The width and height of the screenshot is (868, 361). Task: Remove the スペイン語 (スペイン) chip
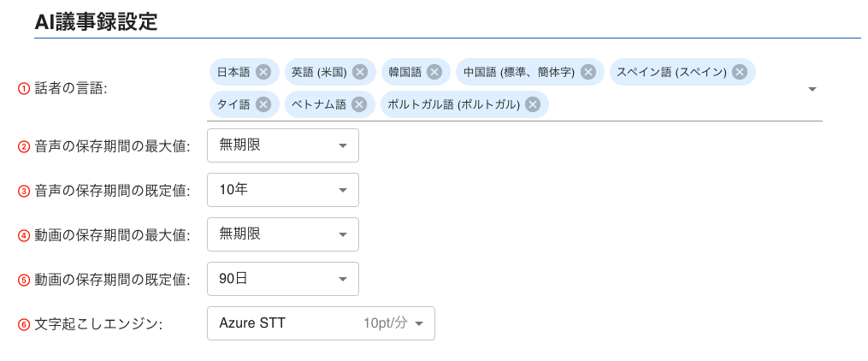tap(740, 72)
